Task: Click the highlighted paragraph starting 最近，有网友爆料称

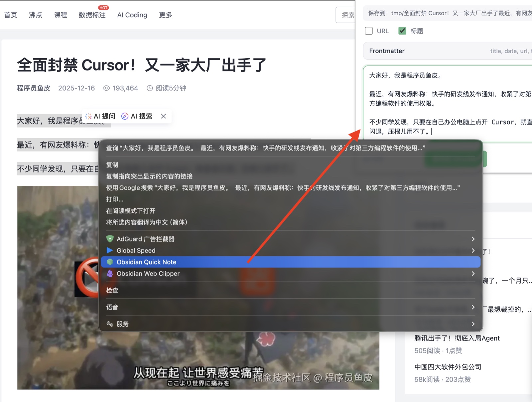Action: [58, 145]
